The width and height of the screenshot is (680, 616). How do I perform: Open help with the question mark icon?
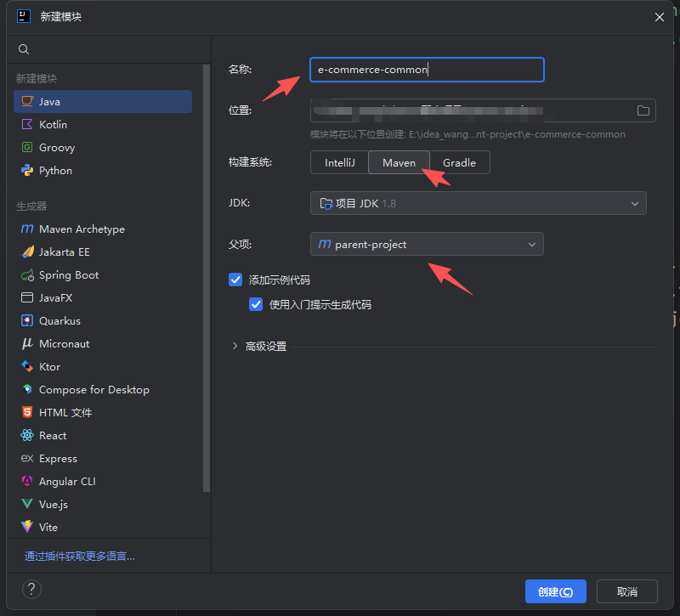[x=31, y=590]
